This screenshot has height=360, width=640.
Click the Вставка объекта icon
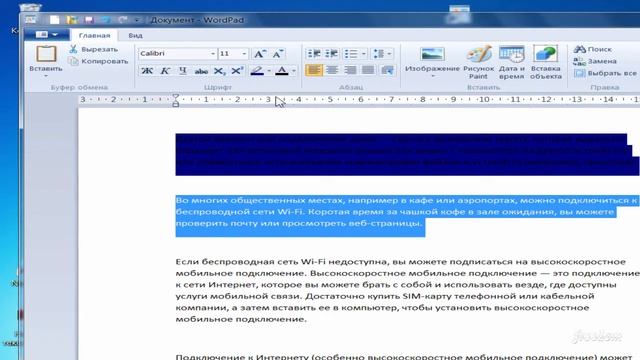(546, 62)
